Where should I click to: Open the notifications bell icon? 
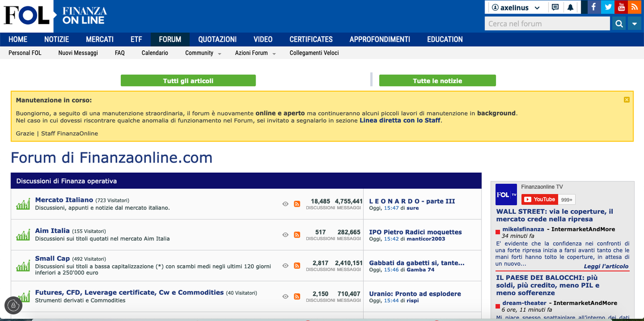[x=571, y=8]
